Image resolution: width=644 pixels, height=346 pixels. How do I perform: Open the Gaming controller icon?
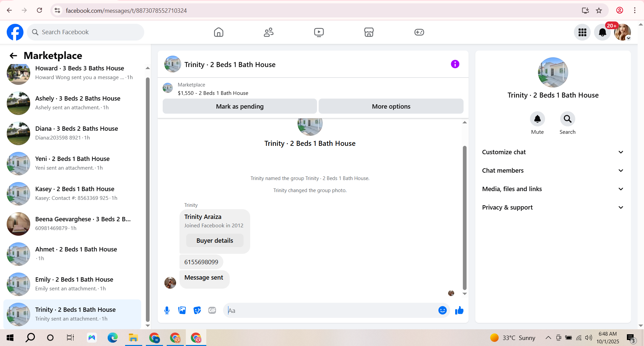click(419, 32)
